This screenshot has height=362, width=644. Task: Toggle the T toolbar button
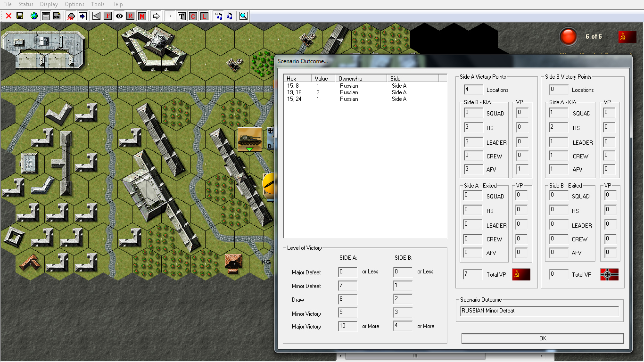182,16
